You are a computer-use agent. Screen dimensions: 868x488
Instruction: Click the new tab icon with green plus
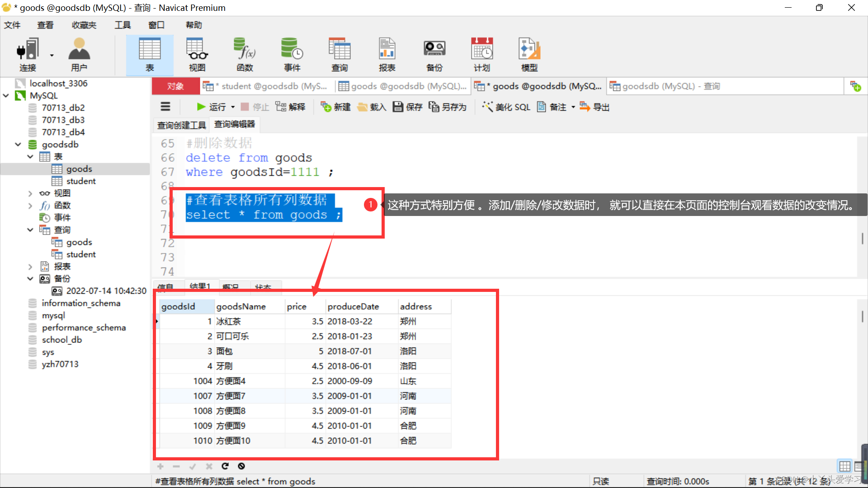(x=855, y=86)
